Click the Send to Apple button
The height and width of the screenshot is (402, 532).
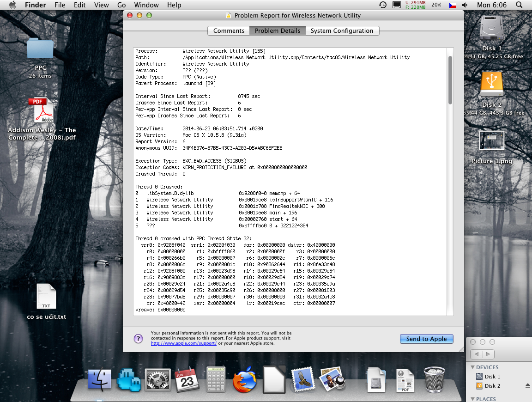pos(427,339)
